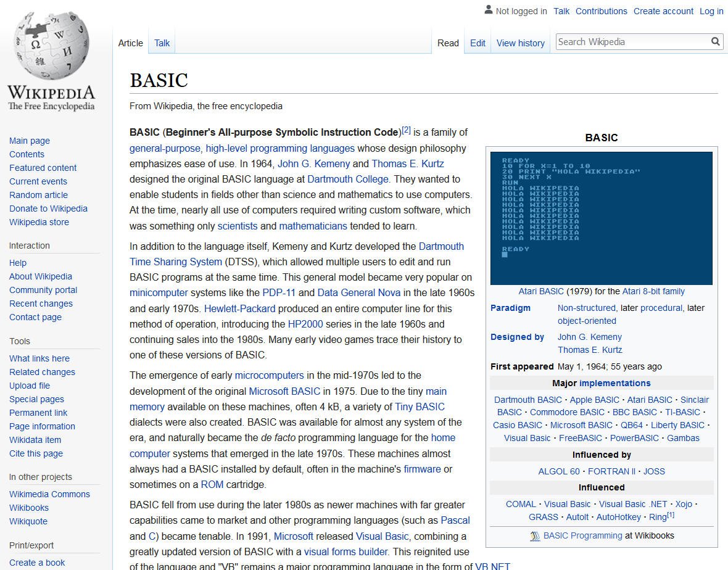Visit the Wikipedia store link
The width and height of the screenshot is (728, 570).
pyautogui.click(x=39, y=222)
